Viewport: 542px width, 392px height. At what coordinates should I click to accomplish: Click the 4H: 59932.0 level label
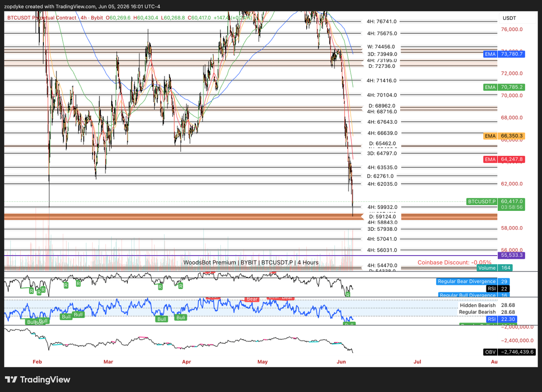pos(382,207)
